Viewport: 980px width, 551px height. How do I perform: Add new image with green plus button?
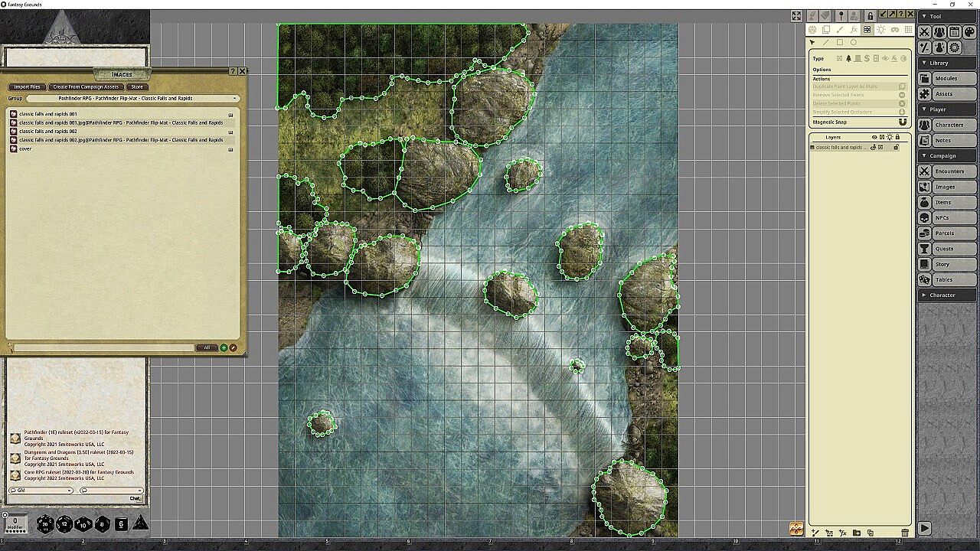click(x=224, y=347)
